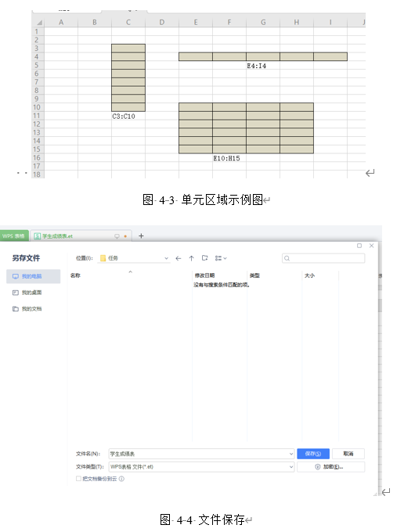Click the back arrow navigation icon
Screen dimensions: 415x532
point(179,258)
